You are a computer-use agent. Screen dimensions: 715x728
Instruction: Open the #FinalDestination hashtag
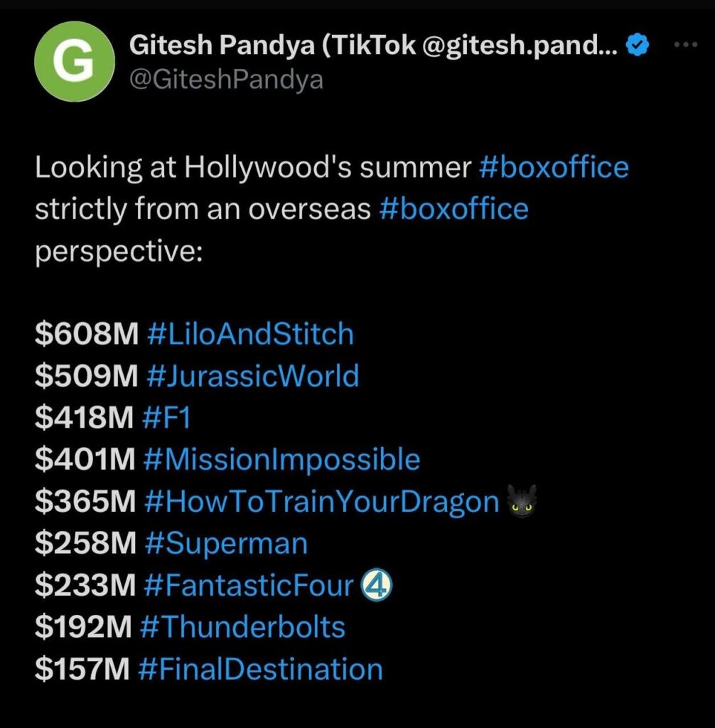(261, 670)
